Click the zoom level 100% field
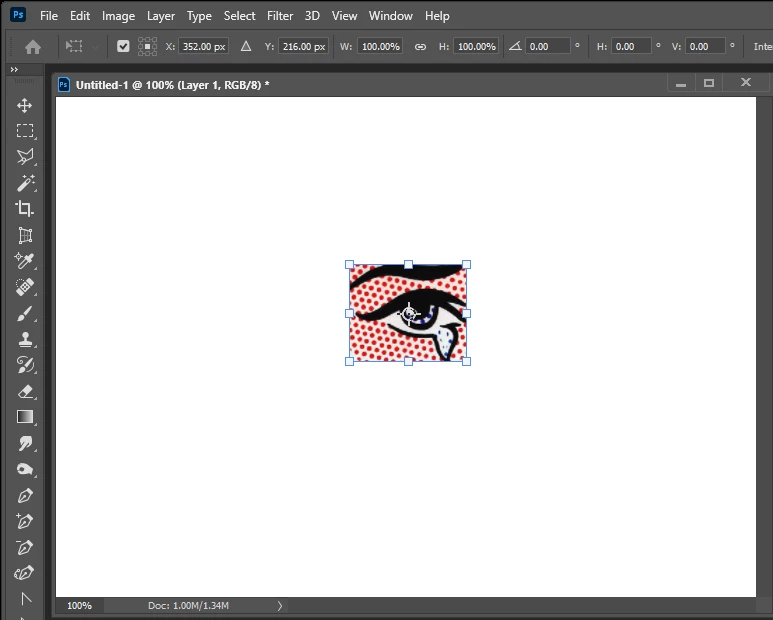This screenshot has width=773, height=620. [x=79, y=605]
